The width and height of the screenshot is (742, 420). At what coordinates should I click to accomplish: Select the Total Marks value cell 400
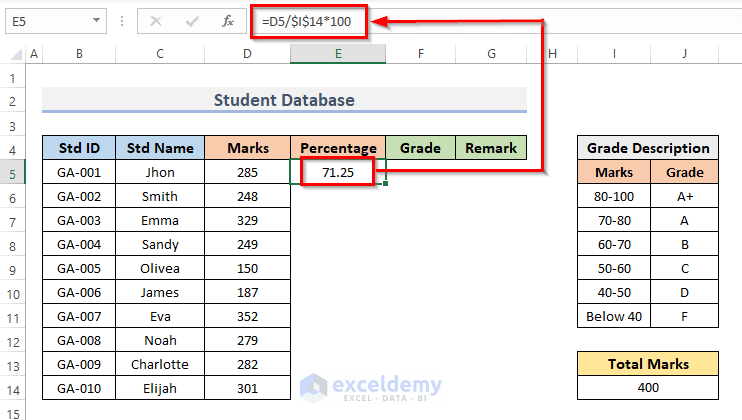pos(648,388)
